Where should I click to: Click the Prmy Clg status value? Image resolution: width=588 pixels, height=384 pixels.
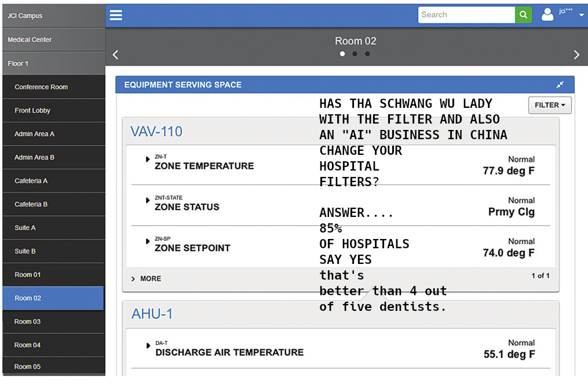pyautogui.click(x=512, y=212)
